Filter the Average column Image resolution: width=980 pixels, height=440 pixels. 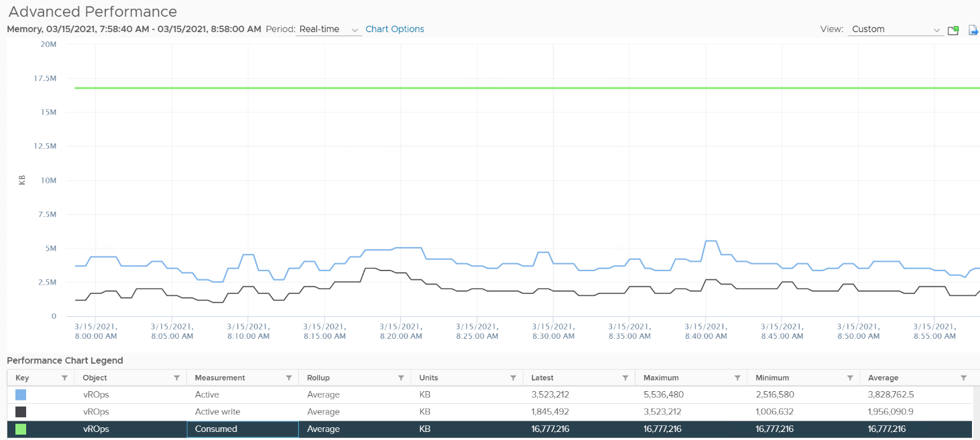tap(963, 378)
